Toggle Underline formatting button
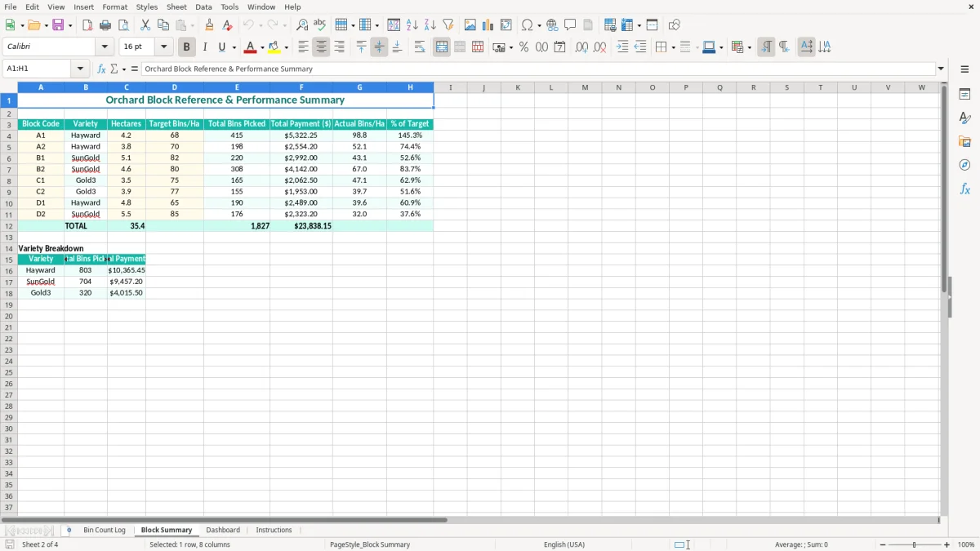The image size is (980, 551). tap(221, 47)
